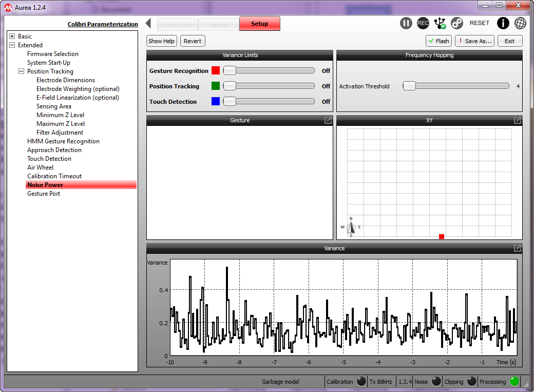Screen dimensions: 534x392
Task: Select Air Wheel in the parameter tree
Action: click(40, 167)
